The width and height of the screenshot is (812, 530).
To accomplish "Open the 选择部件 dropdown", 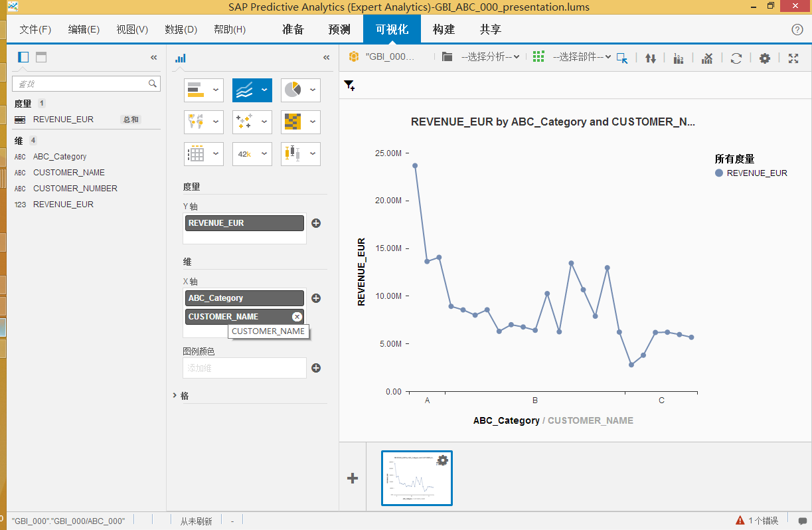I will point(582,57).
